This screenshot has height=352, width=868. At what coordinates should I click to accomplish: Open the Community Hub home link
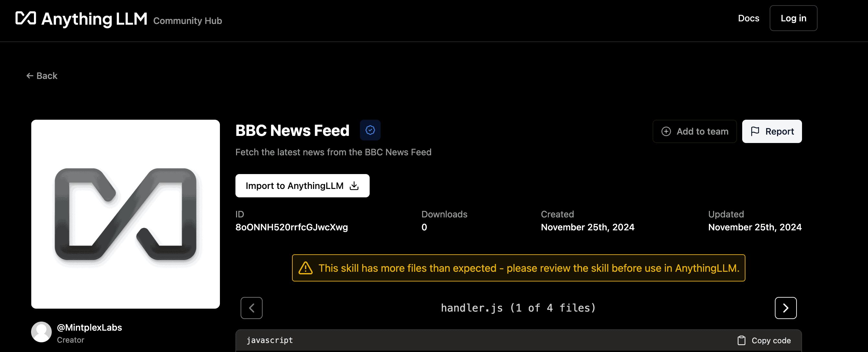pyautogui.click(x=187, y=21)
